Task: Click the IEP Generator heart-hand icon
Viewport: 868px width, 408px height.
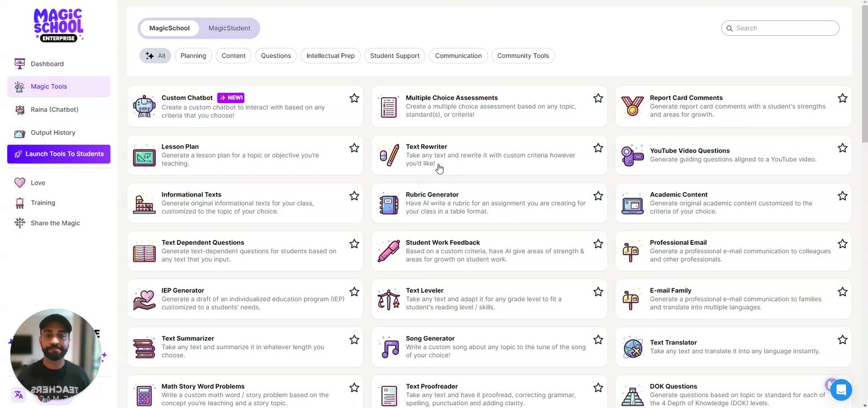Action: pos(144,300)
